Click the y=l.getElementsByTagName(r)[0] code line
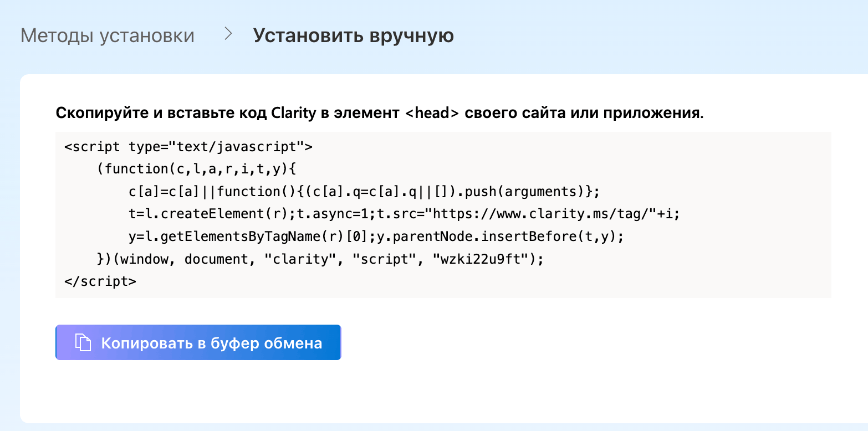Screen dimensions: 868x431 [376, 237]
